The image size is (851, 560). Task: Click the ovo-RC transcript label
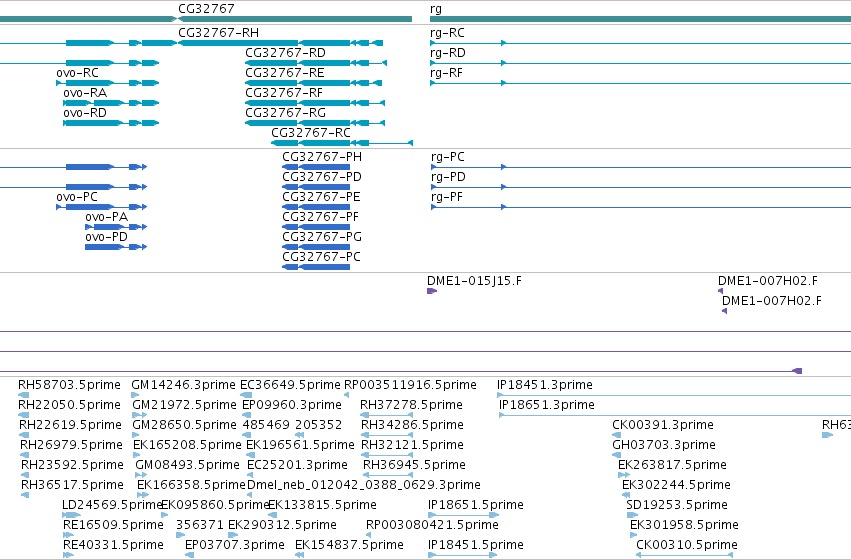click(78, 73)
